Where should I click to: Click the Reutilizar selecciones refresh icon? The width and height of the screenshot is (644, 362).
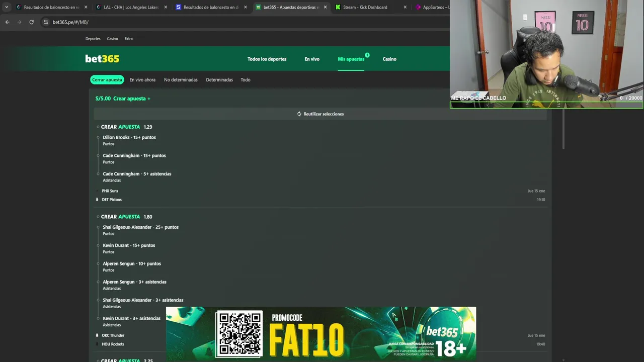pos(299,114)
